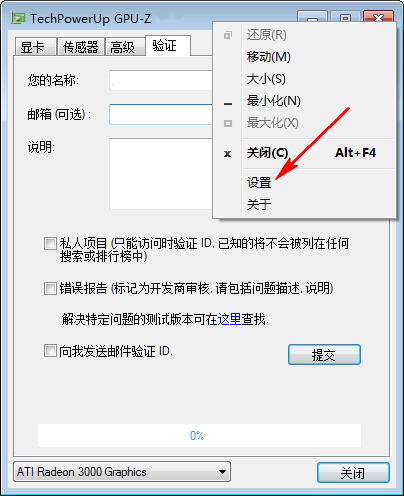
Task: Click the minimize dash icon in system menu
Action: (x=228, y=104)
